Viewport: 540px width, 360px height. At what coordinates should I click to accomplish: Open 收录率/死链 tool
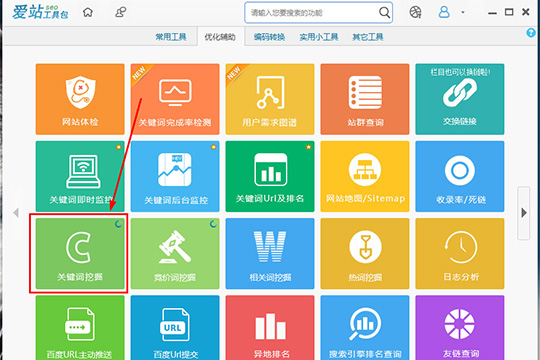(460, 176)
